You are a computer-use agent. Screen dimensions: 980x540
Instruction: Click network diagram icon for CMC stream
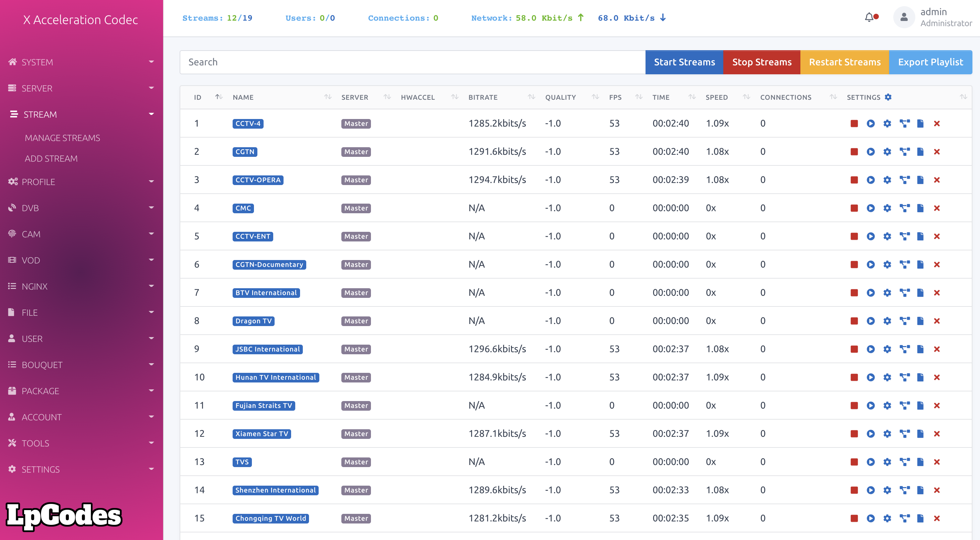pos(904,208)
